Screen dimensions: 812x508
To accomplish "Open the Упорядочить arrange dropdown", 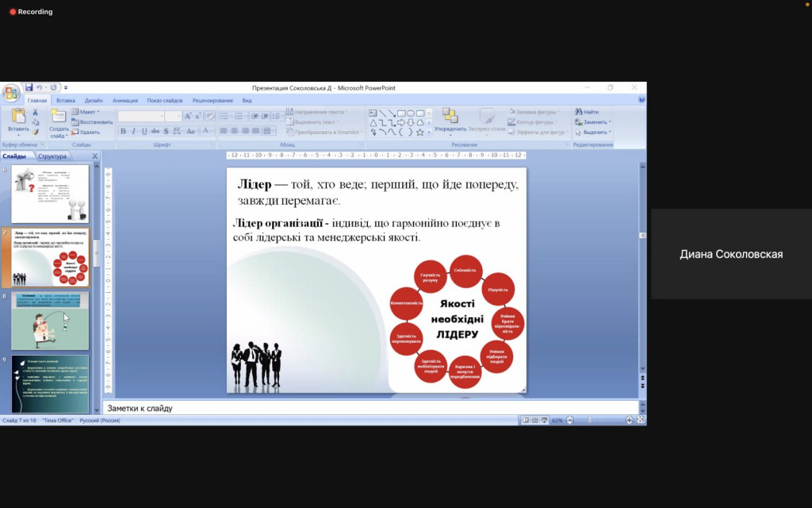I will [450, 129].
